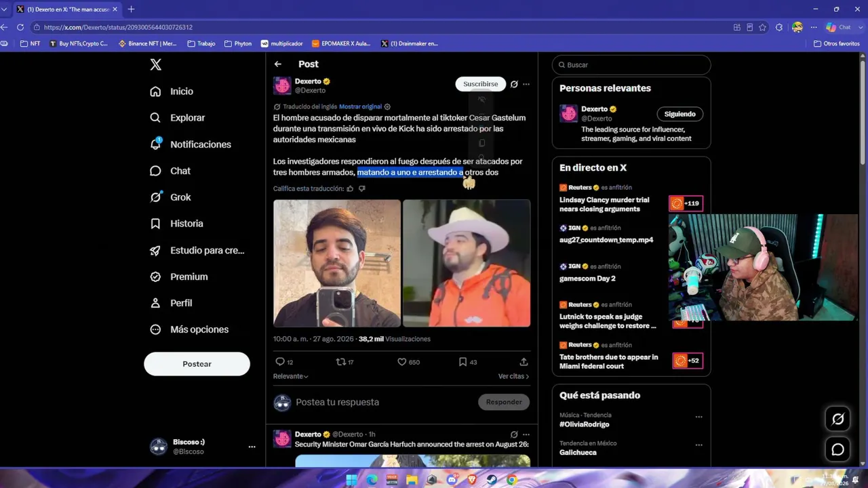Open Premium from the sidebar

tap(179, 277)
